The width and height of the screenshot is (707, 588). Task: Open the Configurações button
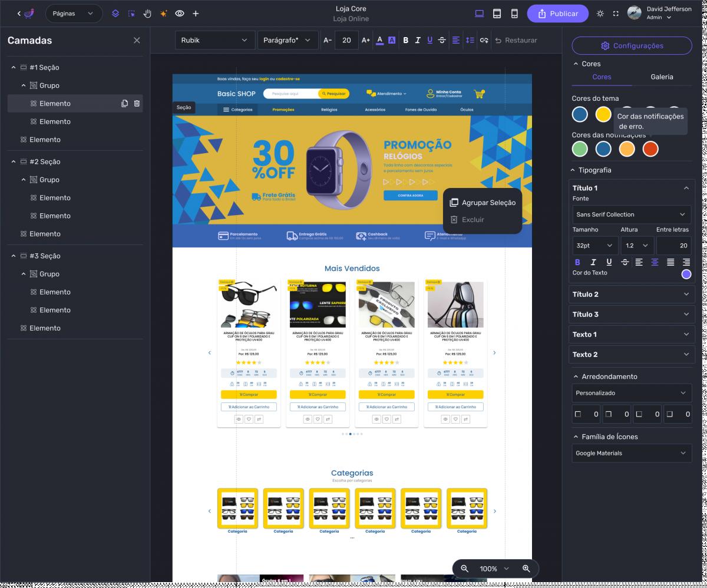coord(632,46)
